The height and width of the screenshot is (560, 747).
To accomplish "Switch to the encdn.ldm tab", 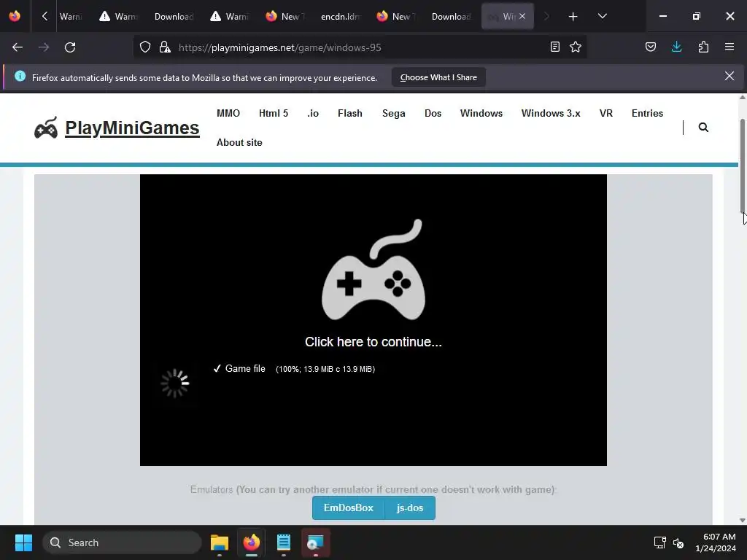I will 340,17.
